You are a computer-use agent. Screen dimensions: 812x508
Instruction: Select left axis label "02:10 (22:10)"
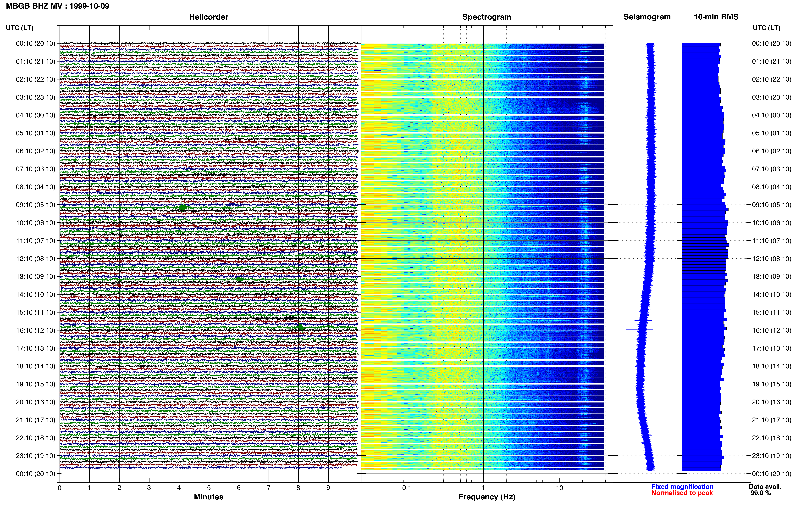[36, 79]
